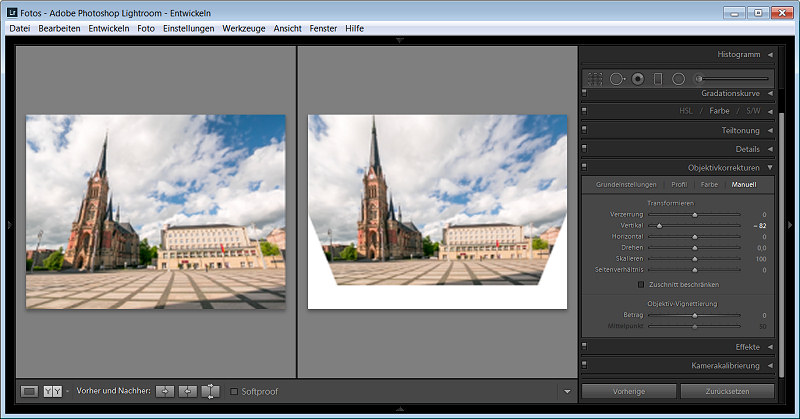Expand the Kamerakalibrierung panel
The height and width of the screenshot is (419, 800).
pos(769,366)
